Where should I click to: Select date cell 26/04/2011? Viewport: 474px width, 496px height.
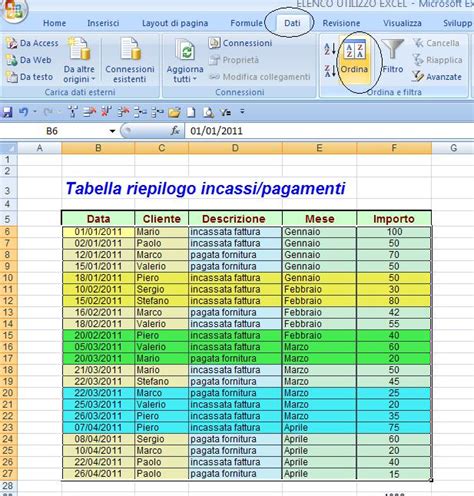click(x=98, y=474)
